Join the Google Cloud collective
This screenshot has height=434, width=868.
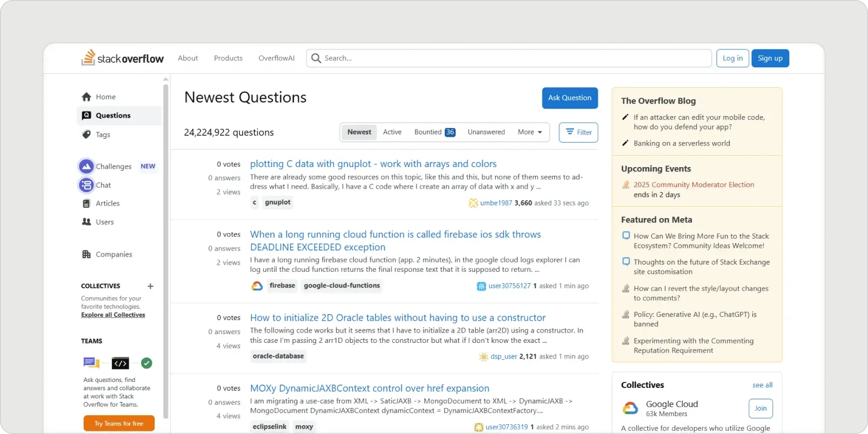761,409
